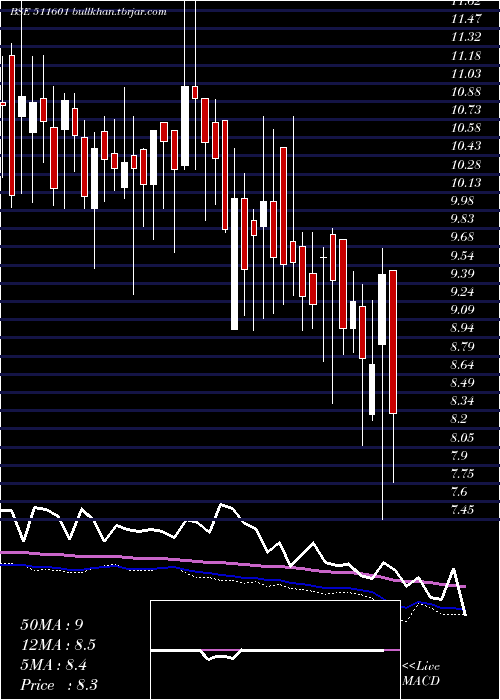Image resolution: width=500 pixels, height=700 pixels.
Task: Click the 9.09 price axis label
Action: click(x=463, y=310)
